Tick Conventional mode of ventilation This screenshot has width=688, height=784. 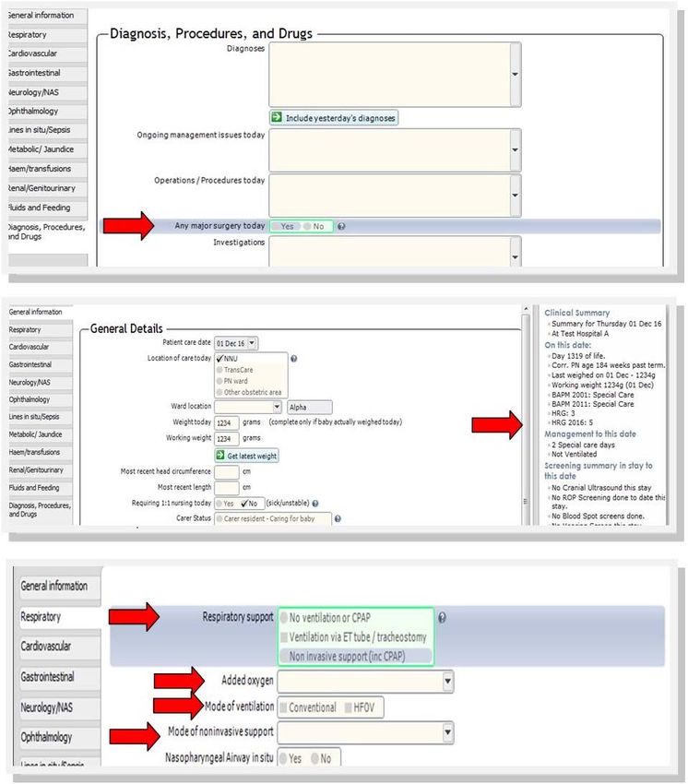[x=308, y=707]
